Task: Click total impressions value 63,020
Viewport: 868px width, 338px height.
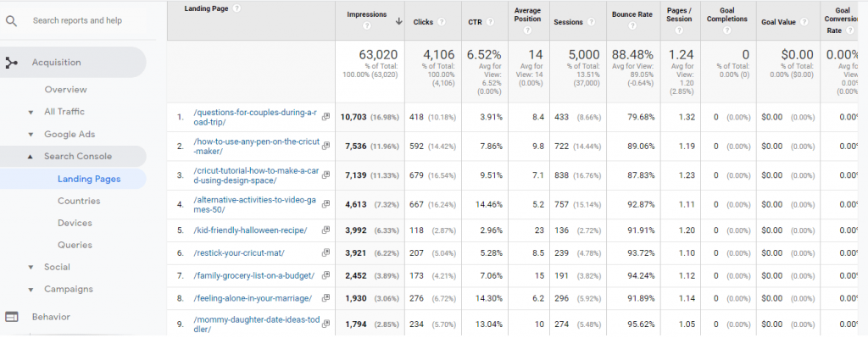Action: tap(379, 55)
